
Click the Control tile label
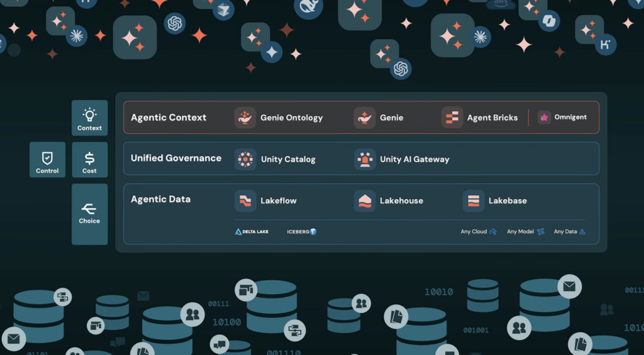point(47,171)
